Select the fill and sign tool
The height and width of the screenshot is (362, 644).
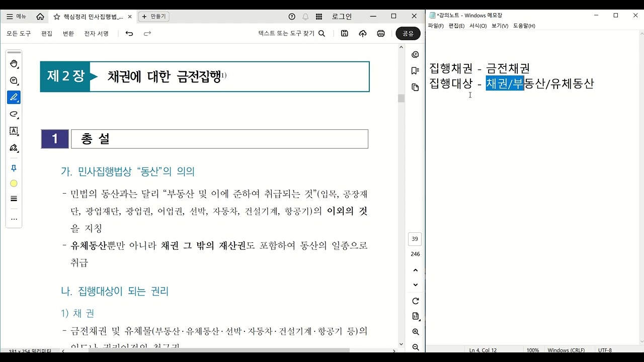14,148
